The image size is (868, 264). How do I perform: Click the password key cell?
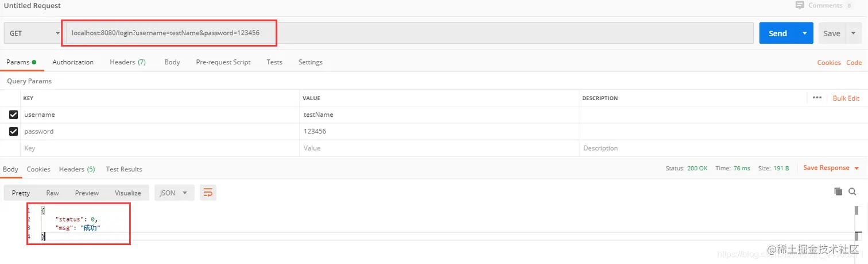160,131
